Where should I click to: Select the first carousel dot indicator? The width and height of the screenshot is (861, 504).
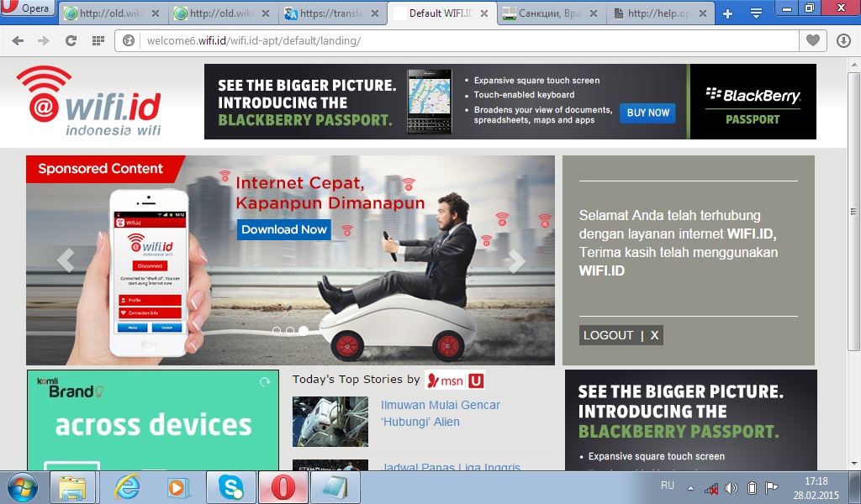pyautogui.click(x=277, y=331)
